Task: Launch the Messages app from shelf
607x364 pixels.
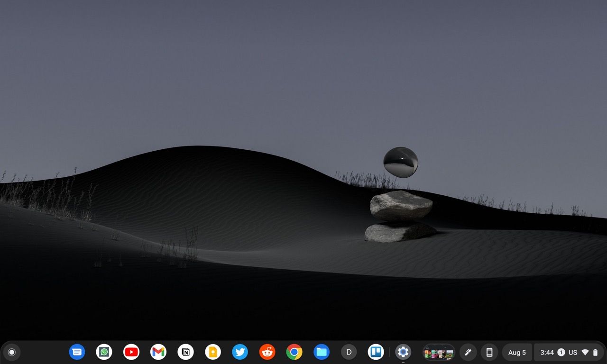Action: (77, 352)
